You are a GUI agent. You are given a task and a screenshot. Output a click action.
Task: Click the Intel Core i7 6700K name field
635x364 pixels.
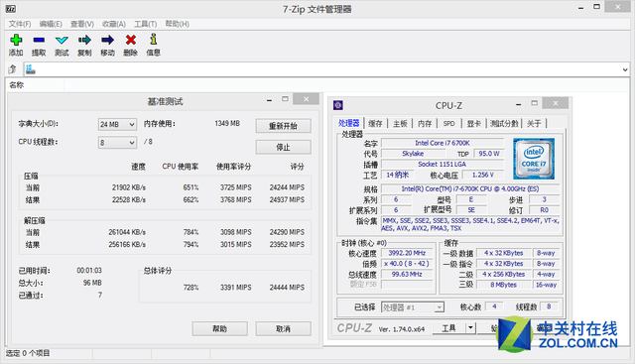click(x=443, y=143)
